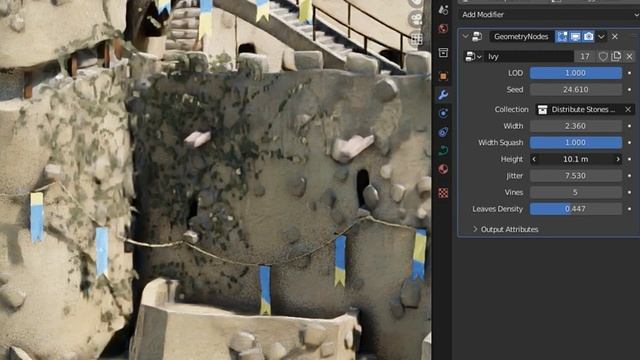Open the Collection properties tab

443,53
